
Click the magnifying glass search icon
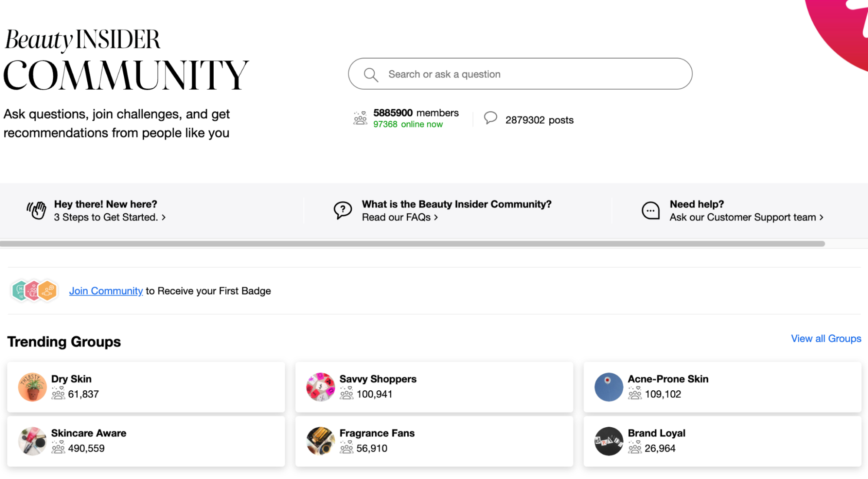pyautogui.click(x=371, y=74)
